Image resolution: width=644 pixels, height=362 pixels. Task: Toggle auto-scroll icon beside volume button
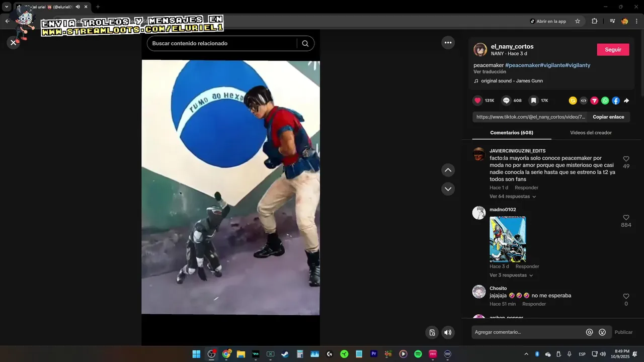point(432,332)
